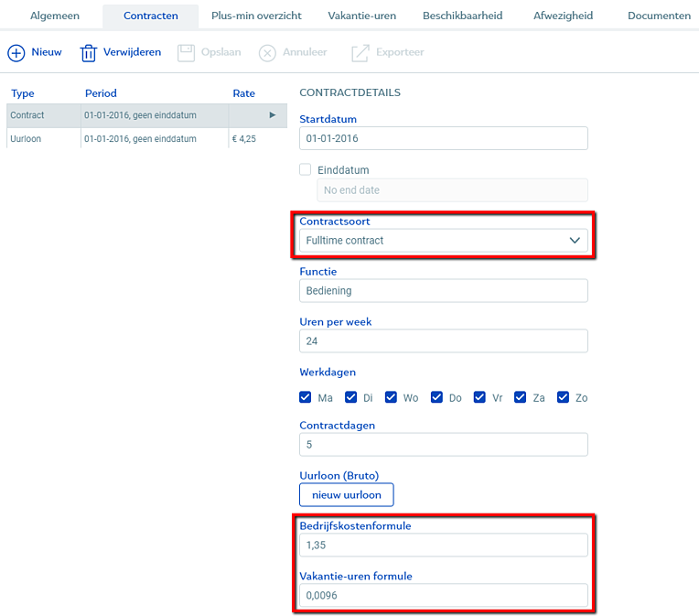699x616 pixels.
Task: Edit the Vakantie-uren formule field
Action: point(444,596)
